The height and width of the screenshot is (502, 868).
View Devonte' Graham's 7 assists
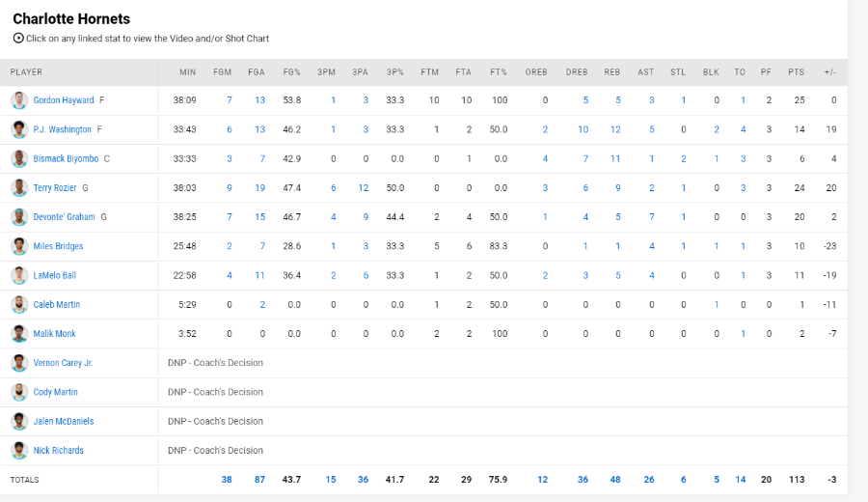click(x=652, y=217)
